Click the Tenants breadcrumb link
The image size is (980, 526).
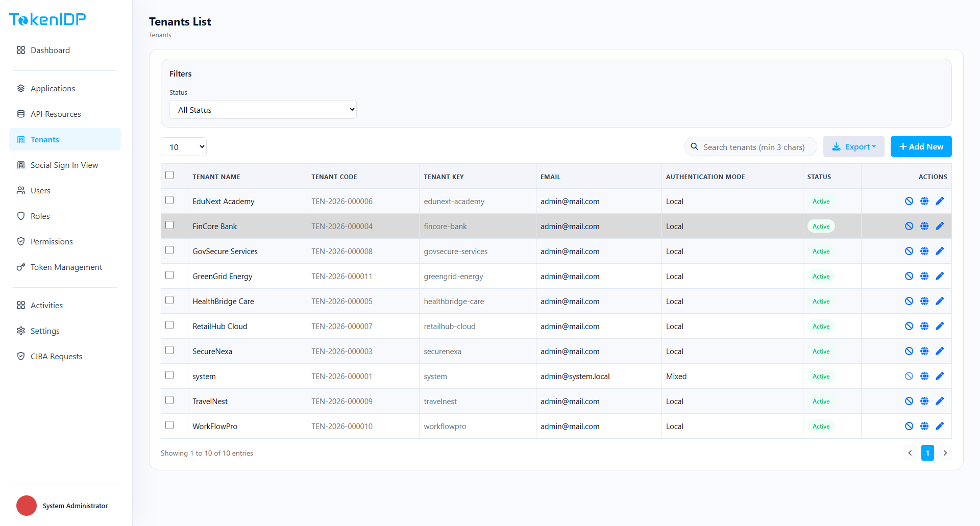coord(160,35)
